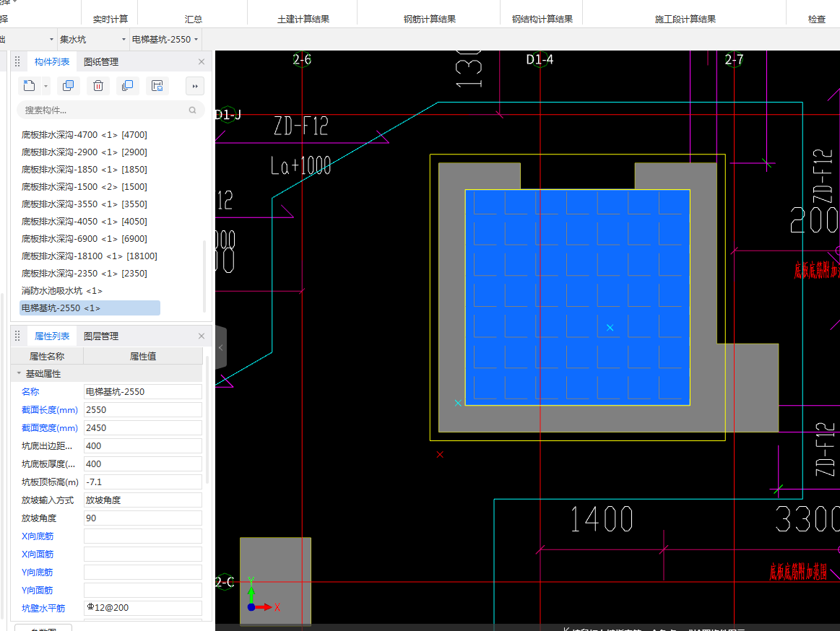
Task: Select 底板排水深沟-2350 in component list
Action: 84,273
